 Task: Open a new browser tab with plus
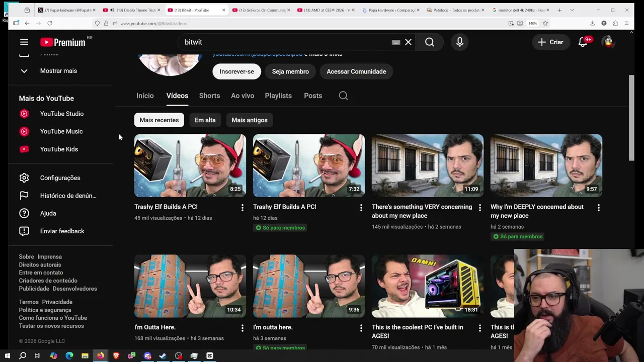coord(559,10)
